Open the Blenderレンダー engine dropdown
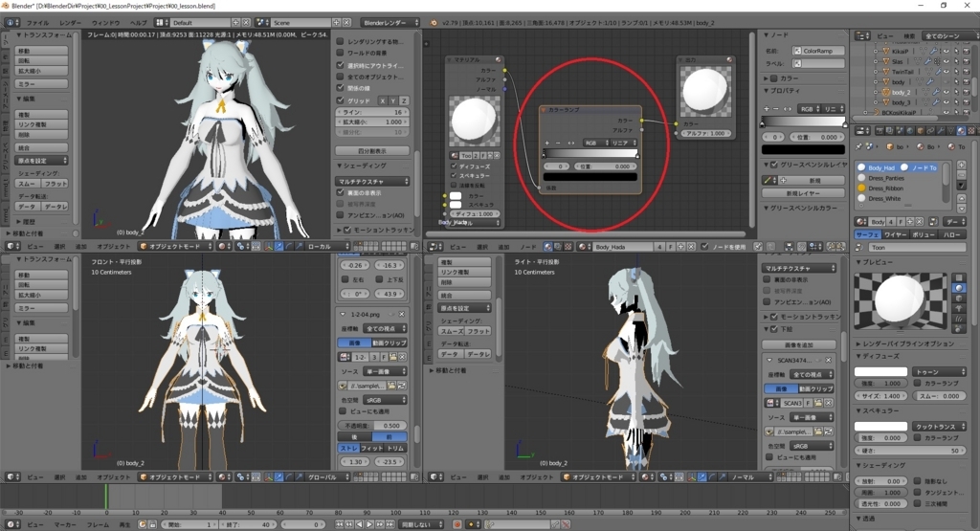This screenshot has width=980, height=531. 390,23
